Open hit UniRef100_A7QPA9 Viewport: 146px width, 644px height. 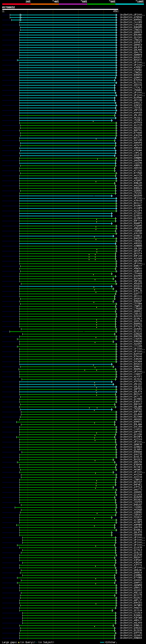point(131,17)
